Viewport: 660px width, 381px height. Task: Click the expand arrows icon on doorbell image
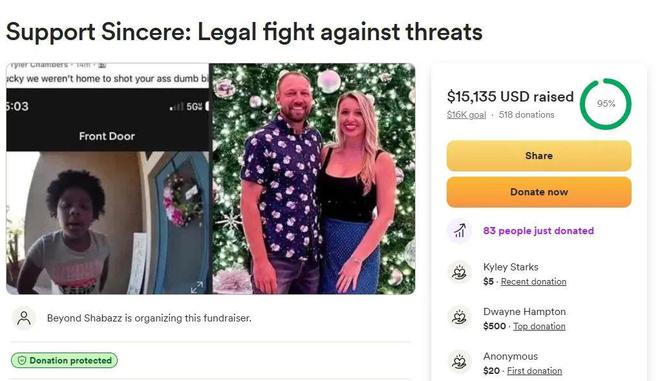196,287
